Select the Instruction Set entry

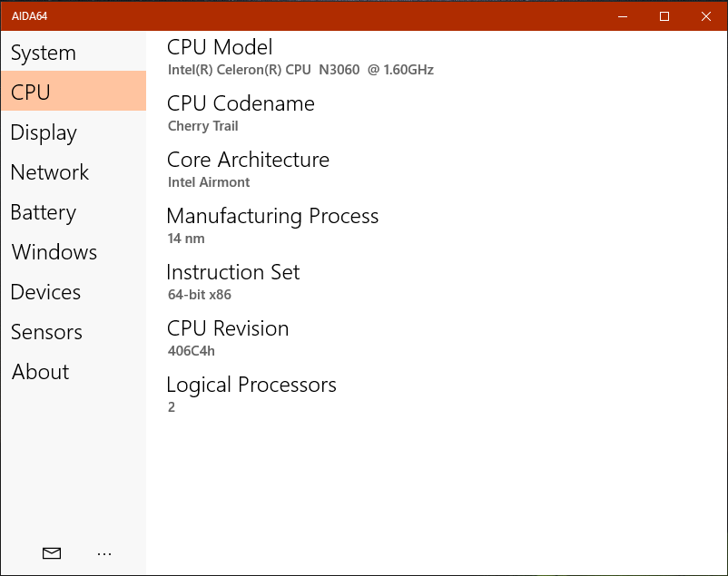click(233, 282)
